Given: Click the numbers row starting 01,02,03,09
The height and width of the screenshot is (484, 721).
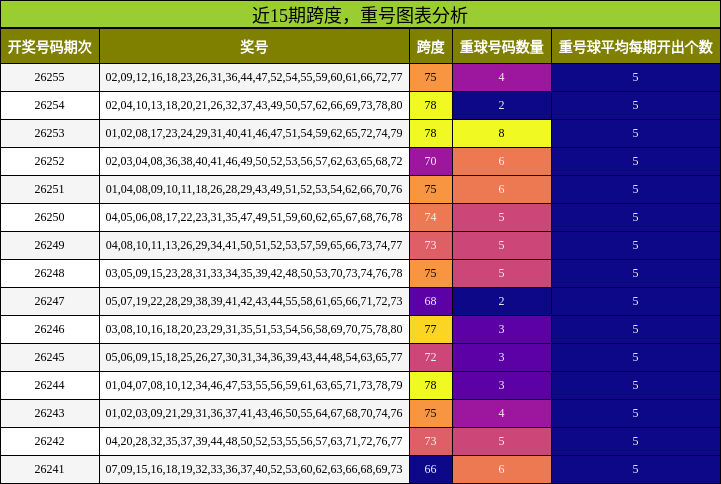Looking at the screenshot, I should [254, 414].
